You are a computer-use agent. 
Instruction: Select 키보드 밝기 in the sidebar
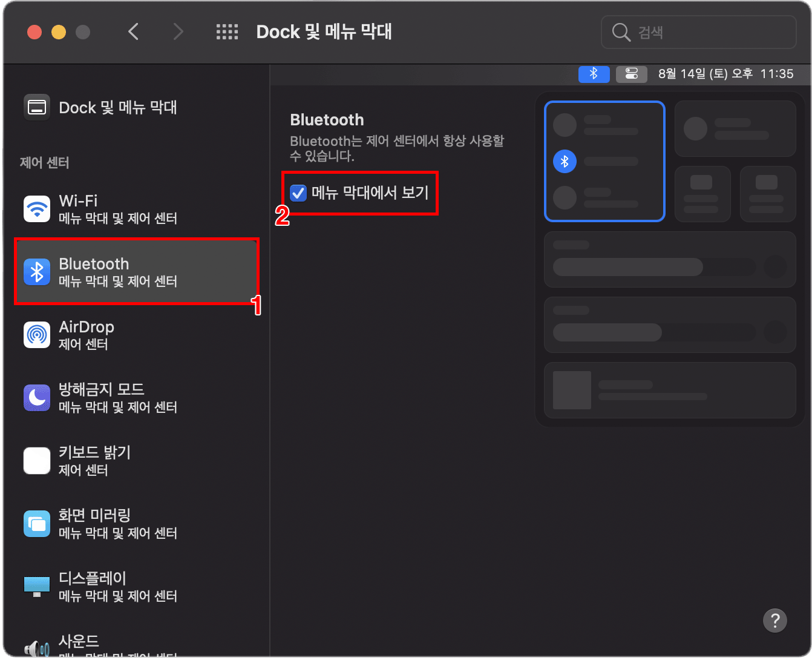137,461
